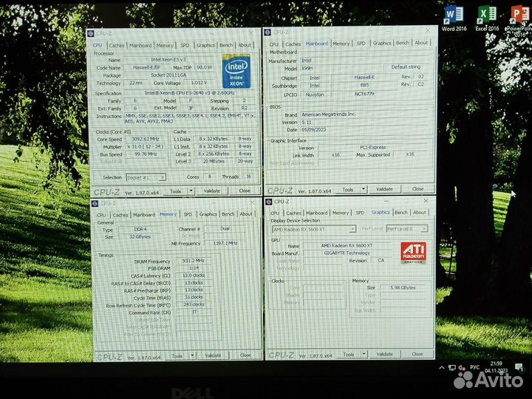This screenshot has width=532, height=399.
Task: Open About tab in Mainboard window
Action: [421, 42]
